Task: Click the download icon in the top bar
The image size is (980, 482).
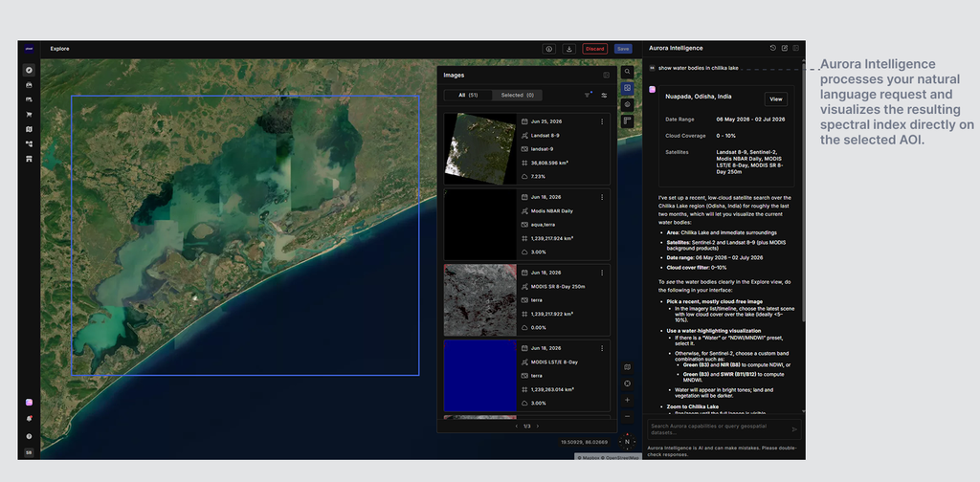Action: [x=568, y=49]
